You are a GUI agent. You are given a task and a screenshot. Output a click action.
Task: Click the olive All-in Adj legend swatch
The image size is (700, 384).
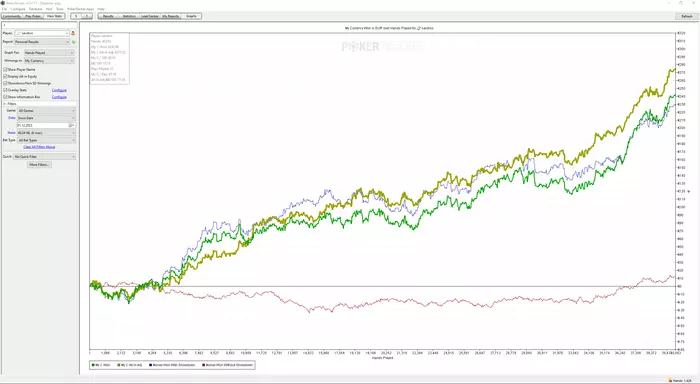(x=119, y=365)
